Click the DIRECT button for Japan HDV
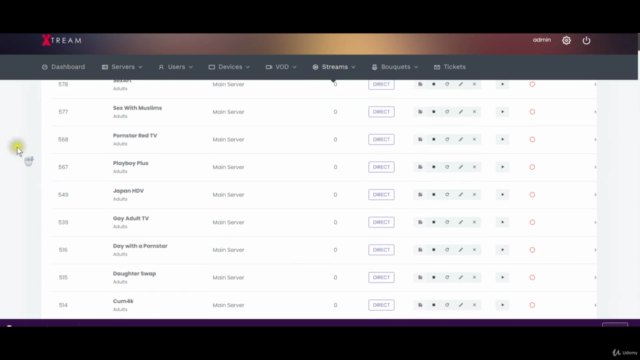The height and width of the screenshot is (360, 640). [x=381, y=195]
